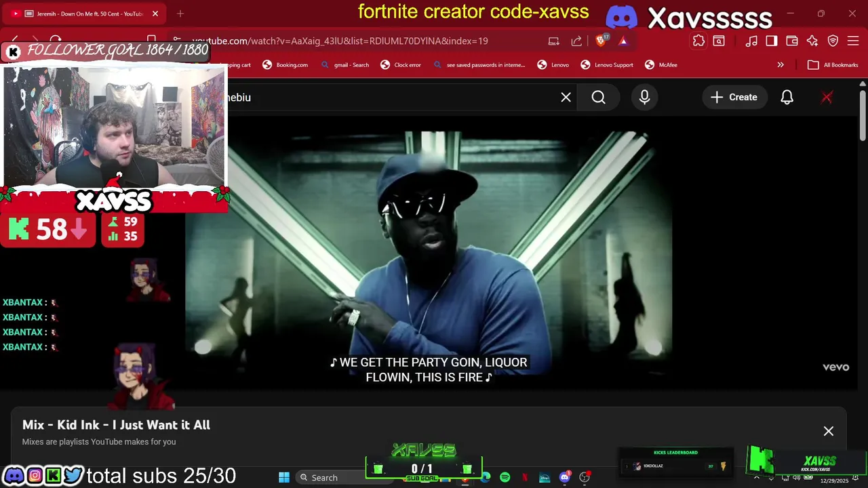Viewport: 868px width, 488px height.
Task: Click the music note playlist icon
Action: (x=751, y=41)
